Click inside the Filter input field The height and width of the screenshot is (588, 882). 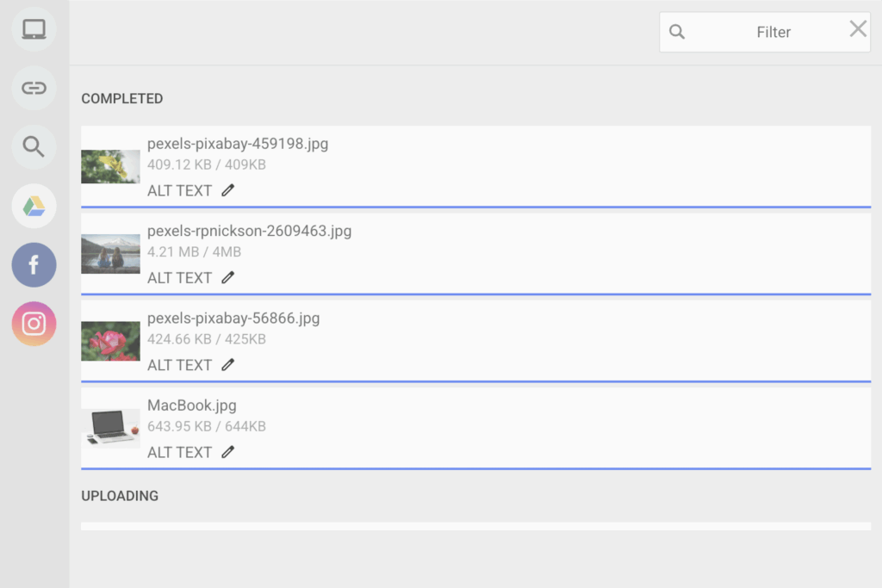pyautogui.click(x=773, y=31)
